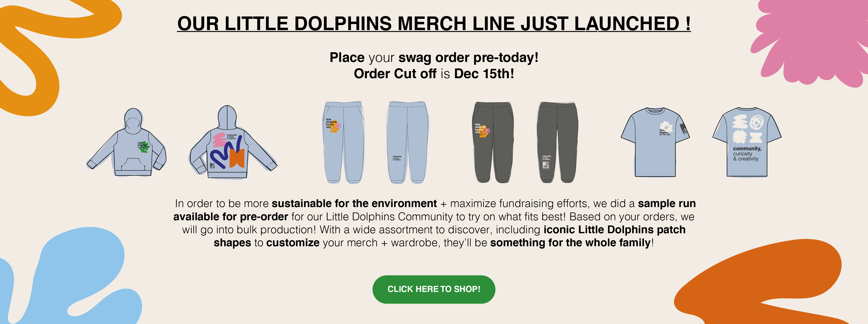Click the underlined merch line launched headline
868x324 pixels.
434,24
